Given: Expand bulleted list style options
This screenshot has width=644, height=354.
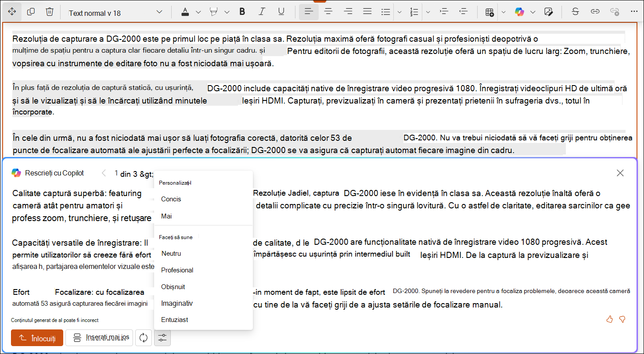Looking at the screenshot, I should pos(399,12).
